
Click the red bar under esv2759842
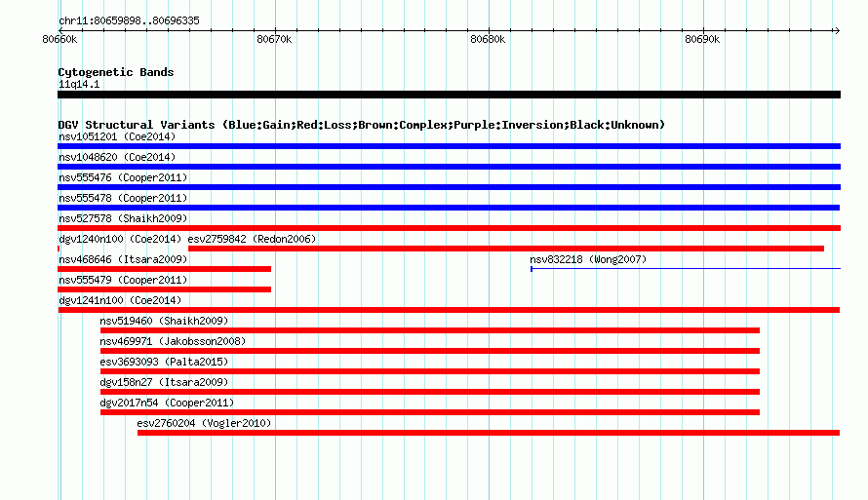pos(506,249)
